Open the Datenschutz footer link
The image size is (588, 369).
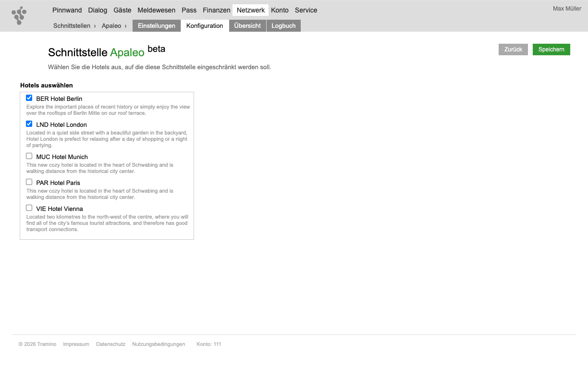[x=110, y=344]
